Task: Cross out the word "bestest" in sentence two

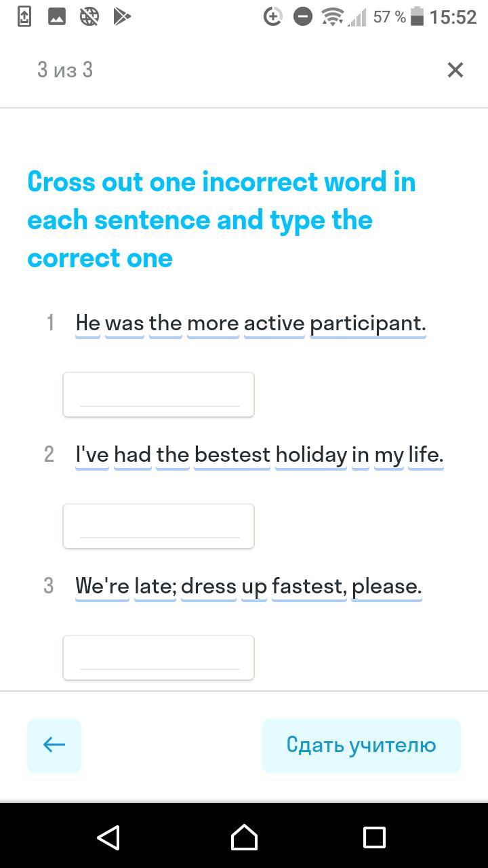Action: click(232, 455)
